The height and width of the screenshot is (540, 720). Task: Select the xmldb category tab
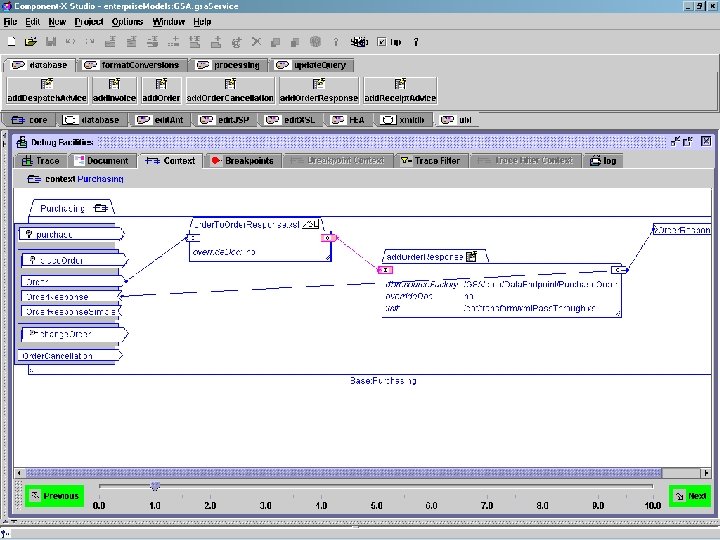point(404,120)
